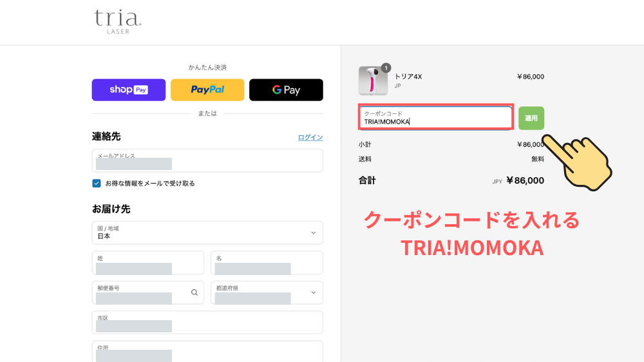Pay with Google Pay button
The height and width of the screenshot is (362, 644).
click(287, 90)
